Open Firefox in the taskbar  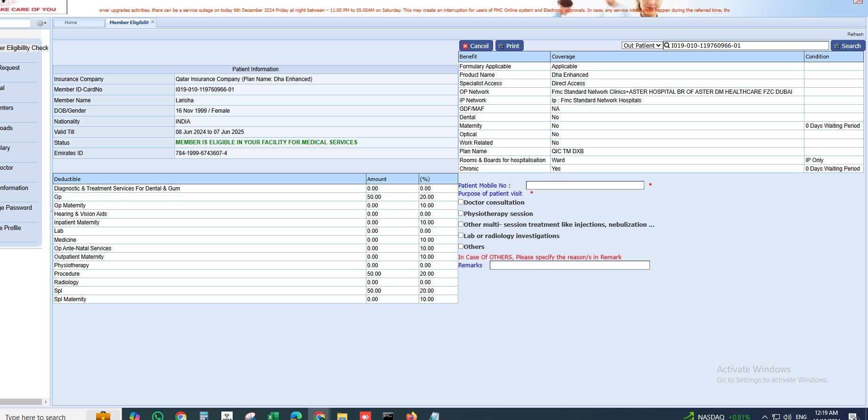click(x=411, y=416)
